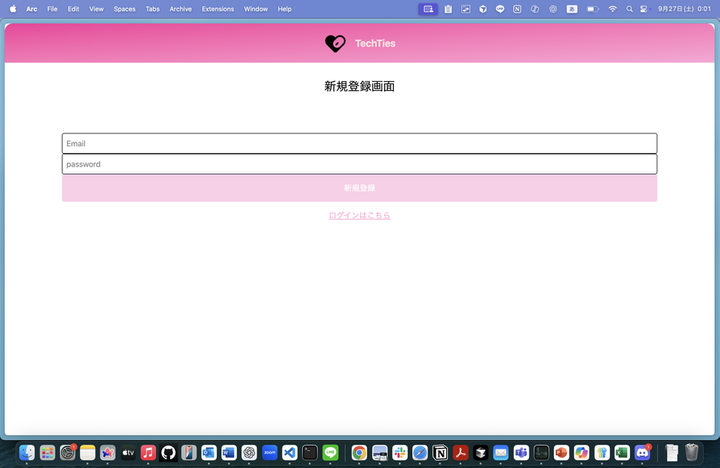The width and height of the screenshot is (720, 468).
Task: Open Activity Monitor from the Dock
Action: coord(541,453)
